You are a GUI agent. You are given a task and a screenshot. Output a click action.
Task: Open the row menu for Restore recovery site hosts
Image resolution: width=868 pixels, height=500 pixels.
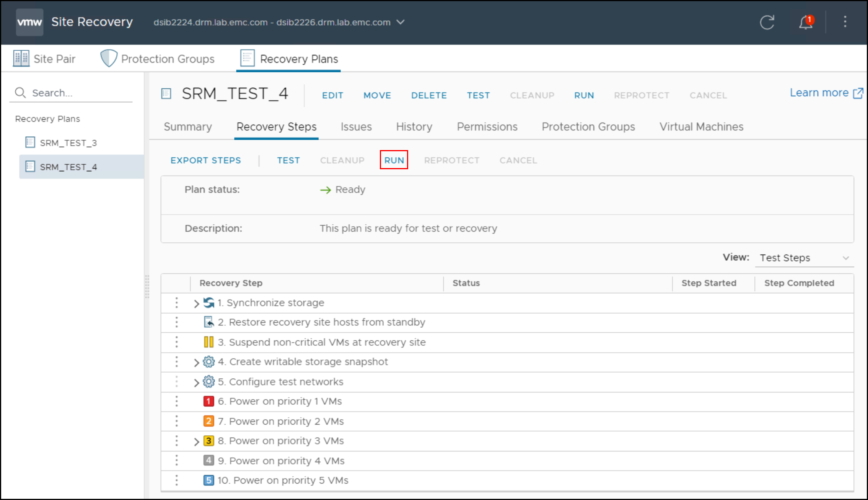pyautogui.click(x=176, y=322)
